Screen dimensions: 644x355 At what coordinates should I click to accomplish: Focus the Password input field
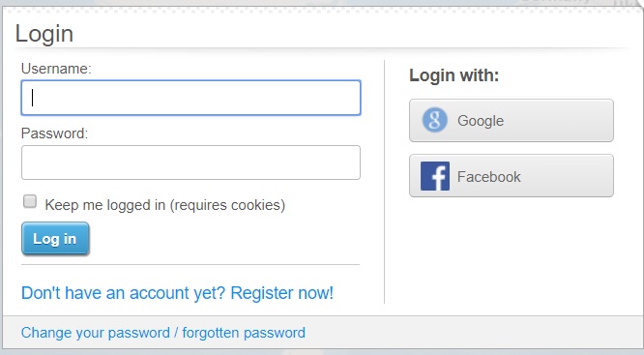[x=191, y=163]
